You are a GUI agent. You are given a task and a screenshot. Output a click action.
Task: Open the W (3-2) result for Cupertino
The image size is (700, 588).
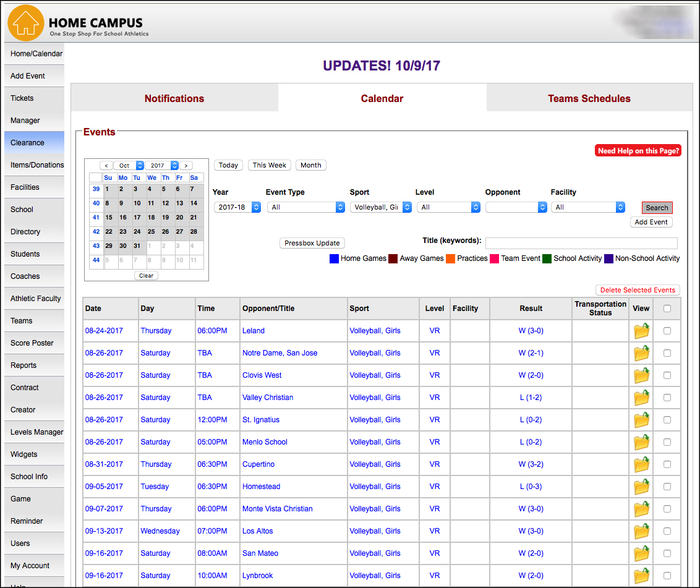531,464
